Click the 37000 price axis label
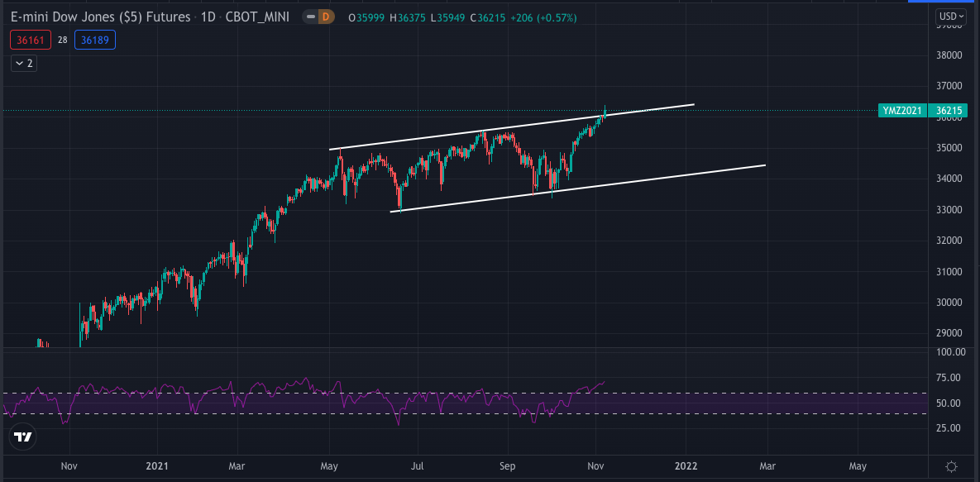Screen dimensions: 980x482 click(948, 86)
